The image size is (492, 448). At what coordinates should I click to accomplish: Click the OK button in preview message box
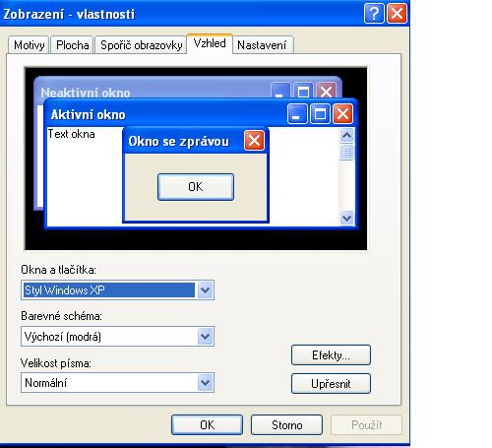pyautogui.click(x=196, y=187)
